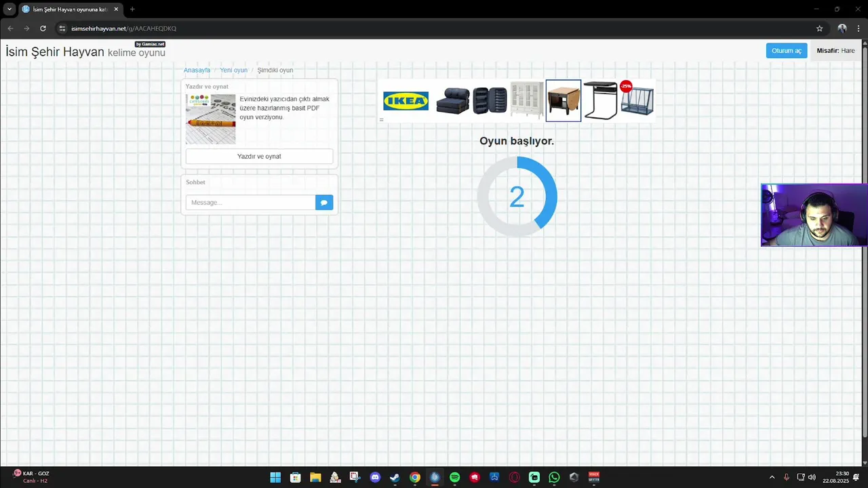Open the discounted blue rack ad thumbnail
868x488 pixels.
(637, 99)
